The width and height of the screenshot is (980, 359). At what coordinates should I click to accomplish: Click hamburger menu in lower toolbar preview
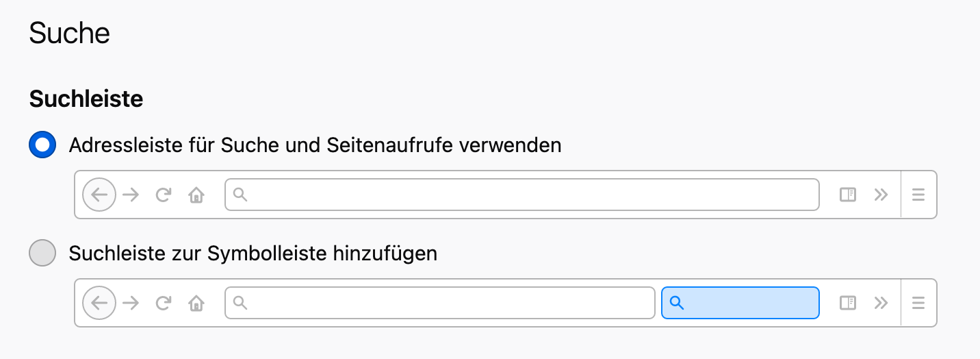click(x=918, y=303)
